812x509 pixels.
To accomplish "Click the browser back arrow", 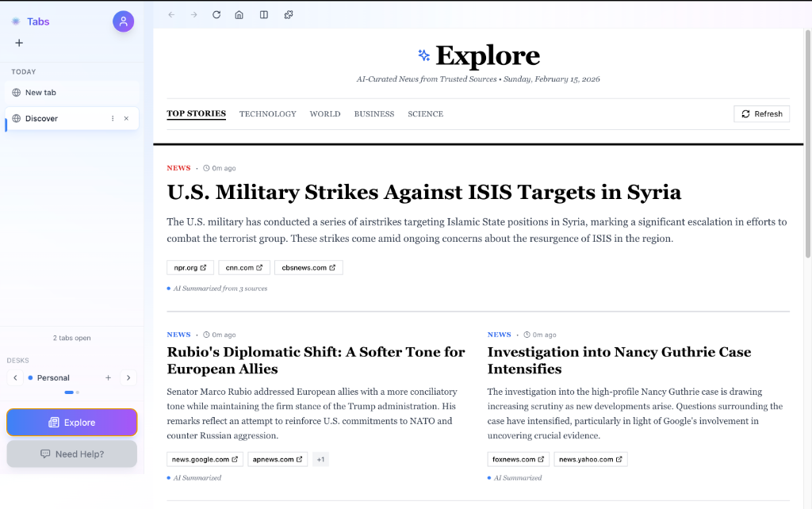I will [171, 14].
